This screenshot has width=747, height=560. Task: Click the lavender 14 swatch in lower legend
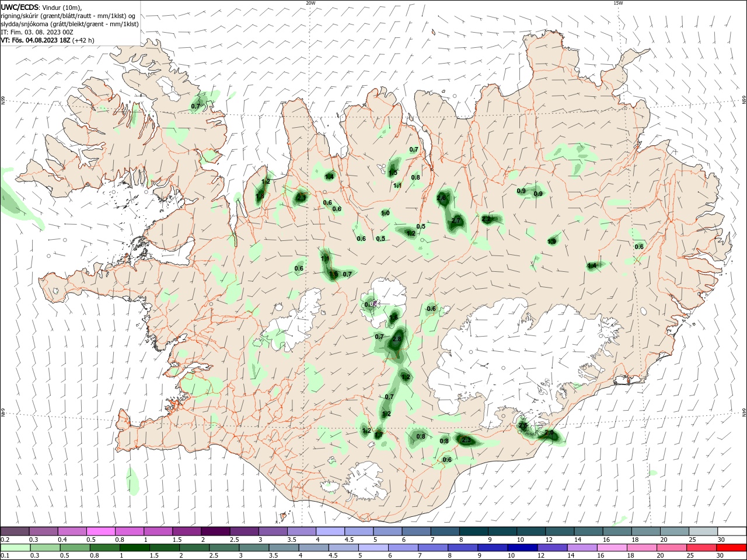[581, 548]
